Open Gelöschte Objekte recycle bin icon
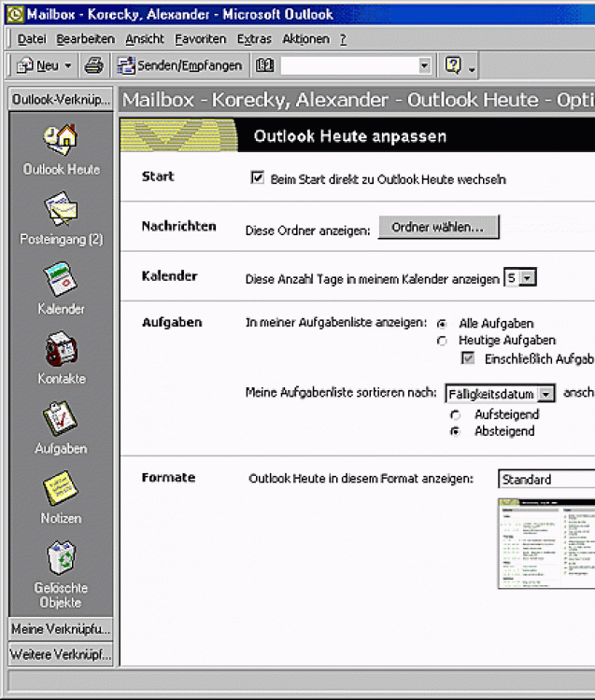 point(62,557)
